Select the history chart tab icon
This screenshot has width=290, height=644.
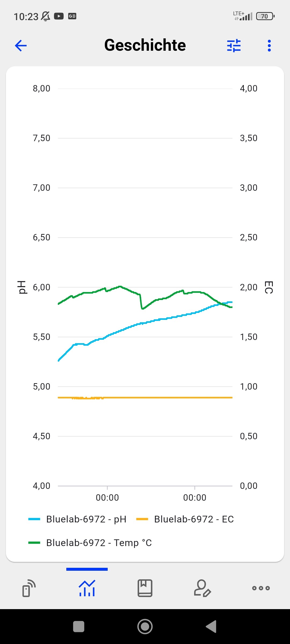(x=87, y=588)
